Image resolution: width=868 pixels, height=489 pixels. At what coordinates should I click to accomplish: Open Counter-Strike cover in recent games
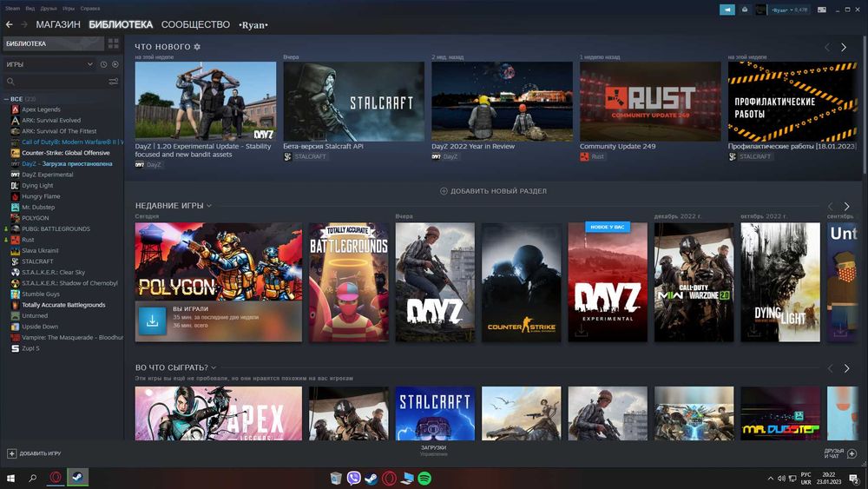point(521,282)
